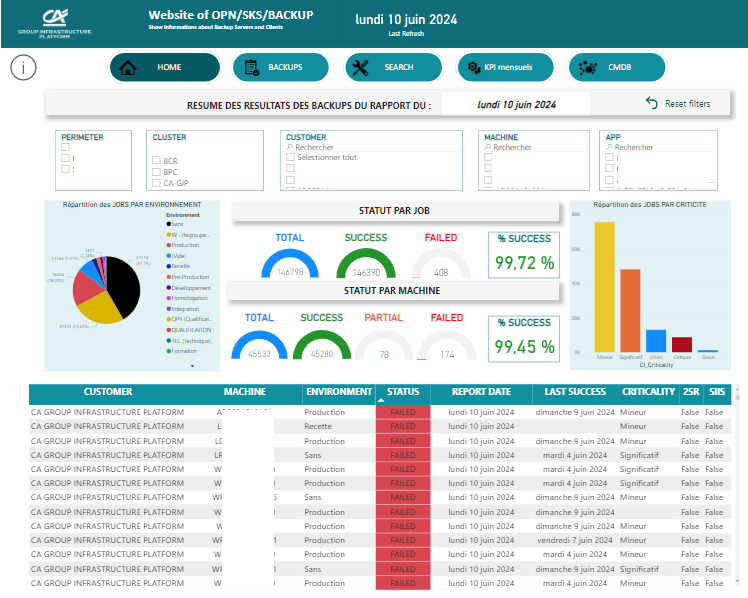This screenshot has height=598, width=748.
Task: Click the magnifier icon in MACHINE search
Action: click(x=488, y=147)
